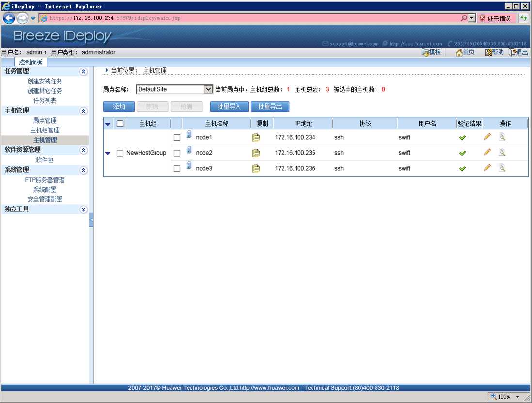
Task: Click the green check for node1
Action: coord(462,138)
